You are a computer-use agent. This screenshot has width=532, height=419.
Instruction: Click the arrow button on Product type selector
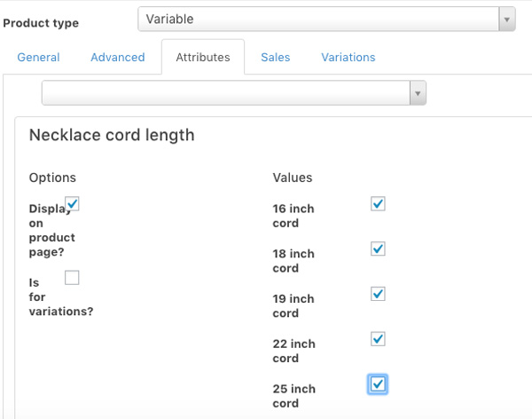506,19
